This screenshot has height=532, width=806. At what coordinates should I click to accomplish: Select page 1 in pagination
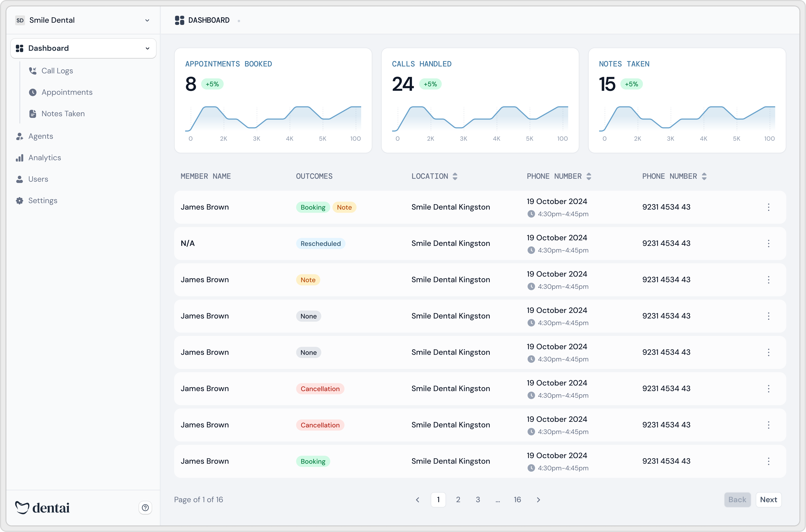pos(438,500)
